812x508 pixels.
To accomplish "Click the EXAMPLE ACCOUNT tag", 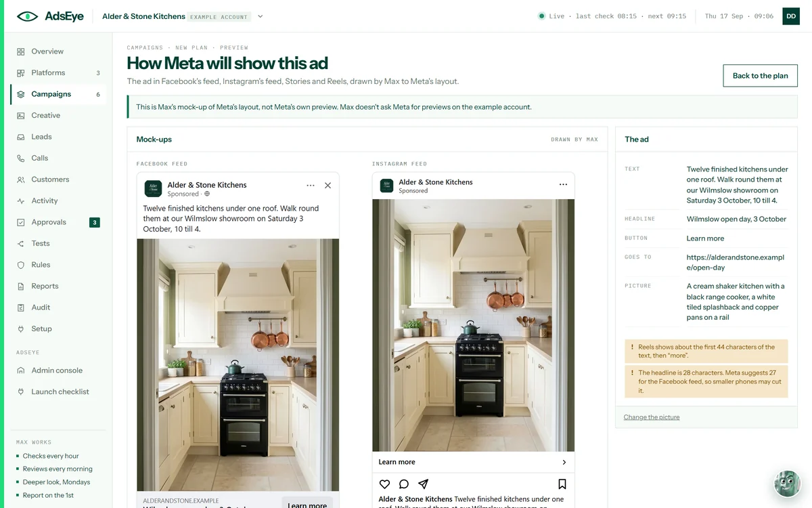I will [x=219, y=17].
